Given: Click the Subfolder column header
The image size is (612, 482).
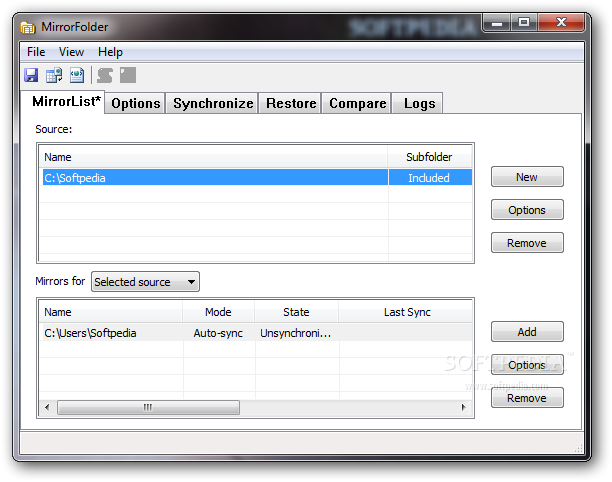Looking at the screenshot, I should click(x=429, y=157).
